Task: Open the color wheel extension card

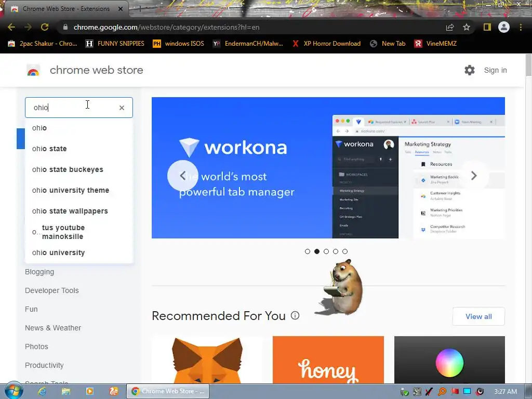Action: 449,360
